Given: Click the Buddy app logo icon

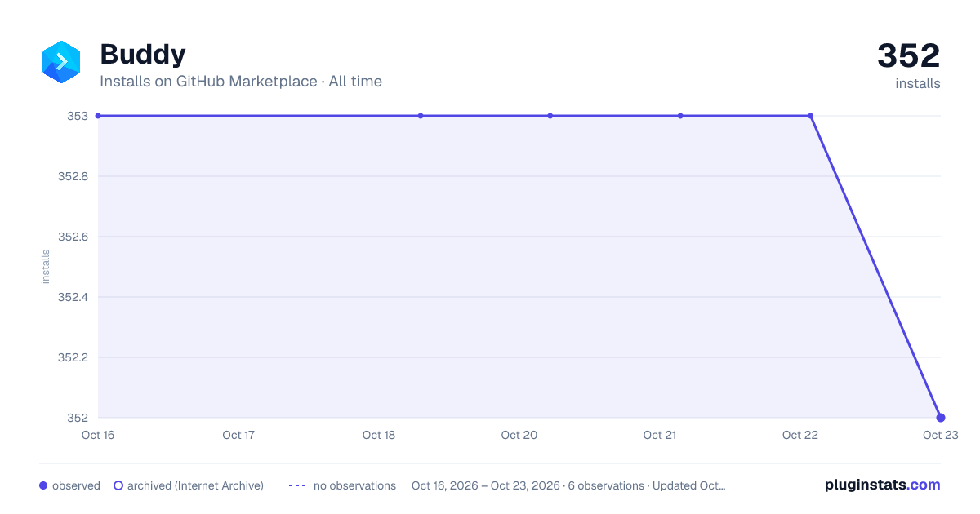Looking at the screenshot, I should click(61, 62).
